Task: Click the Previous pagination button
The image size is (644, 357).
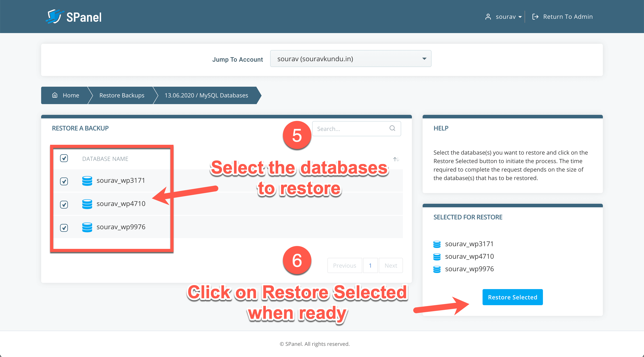Action: [344, 265]
